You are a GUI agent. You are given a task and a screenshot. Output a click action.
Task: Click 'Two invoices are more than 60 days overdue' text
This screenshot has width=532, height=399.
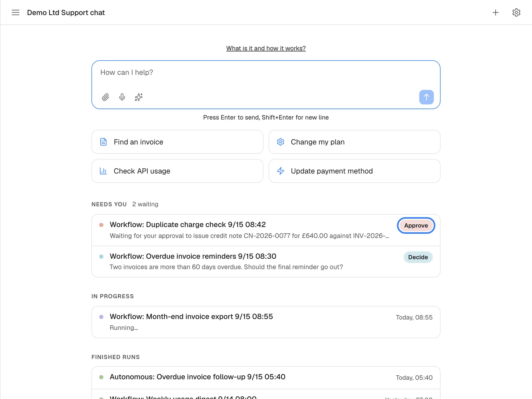[226, 267]
